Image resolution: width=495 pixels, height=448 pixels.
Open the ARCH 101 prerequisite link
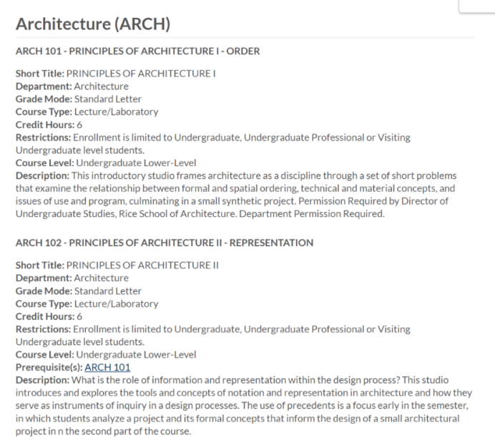pos(107,367)
